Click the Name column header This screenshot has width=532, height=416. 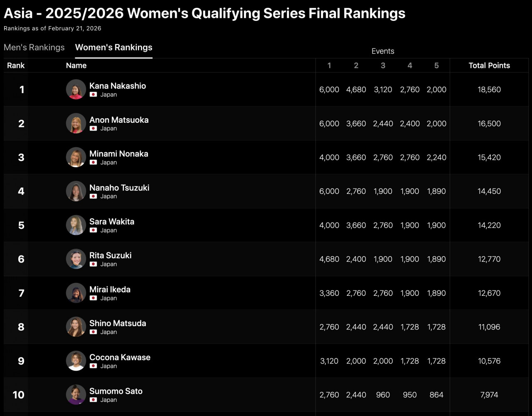[76, 65]
